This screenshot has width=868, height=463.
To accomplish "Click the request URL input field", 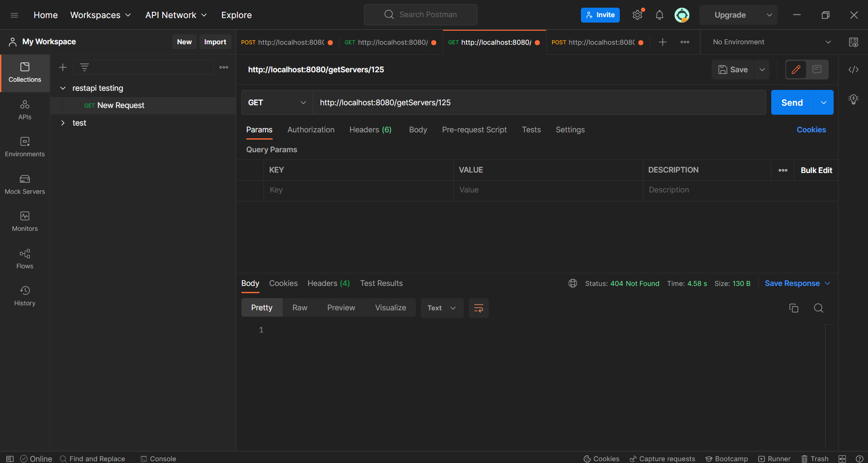I will 539,103.
